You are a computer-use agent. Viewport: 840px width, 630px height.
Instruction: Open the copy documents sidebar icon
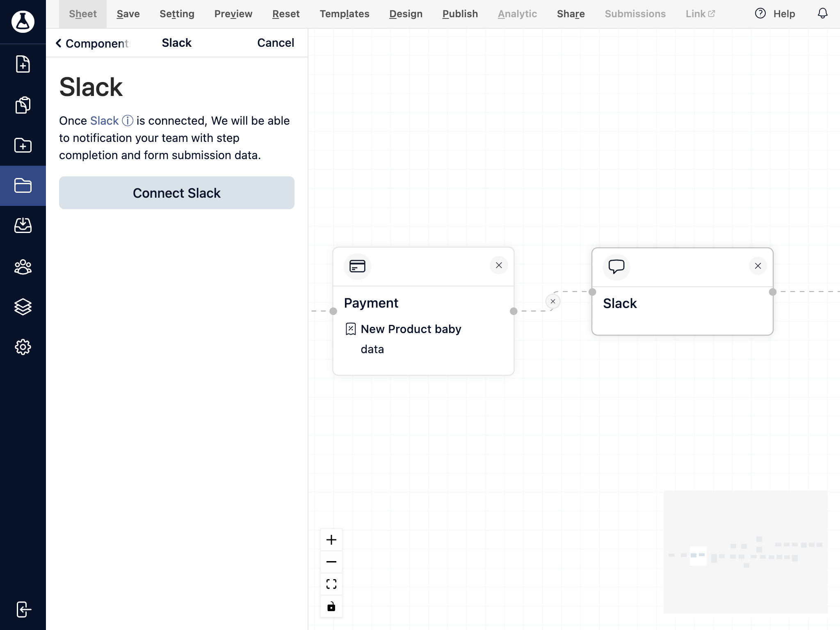coord(23,105)
